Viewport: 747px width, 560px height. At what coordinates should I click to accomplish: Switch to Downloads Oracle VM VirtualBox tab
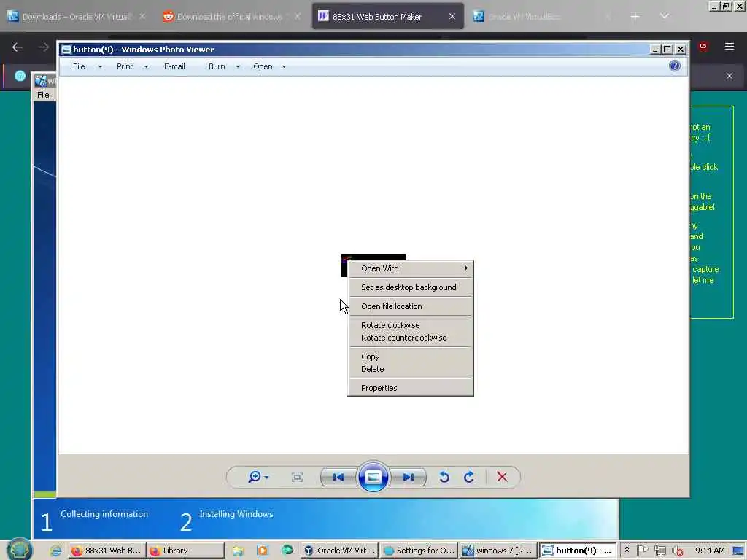coord(76,17)
